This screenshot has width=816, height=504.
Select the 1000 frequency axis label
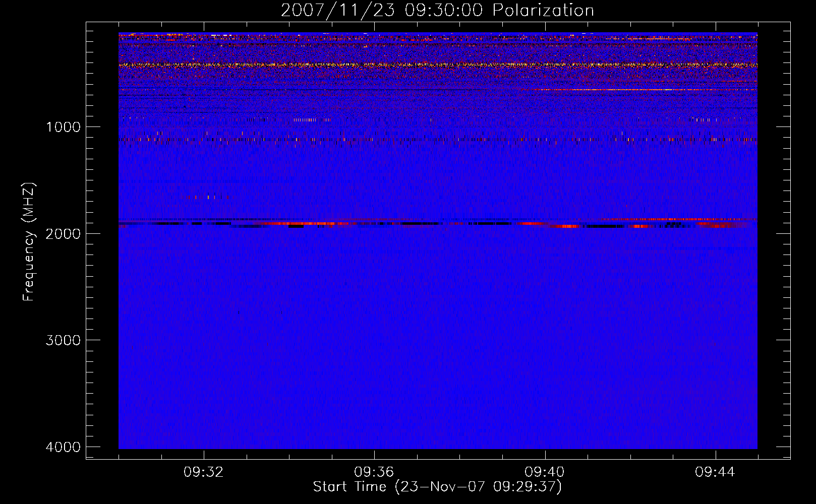[x=63, y=127]
